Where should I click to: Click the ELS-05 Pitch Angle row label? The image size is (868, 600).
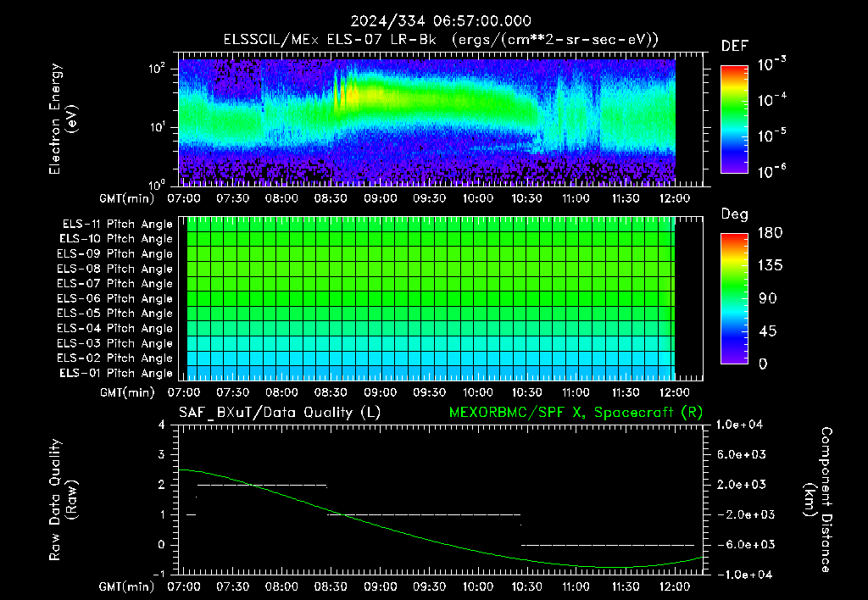click(115, 314)
